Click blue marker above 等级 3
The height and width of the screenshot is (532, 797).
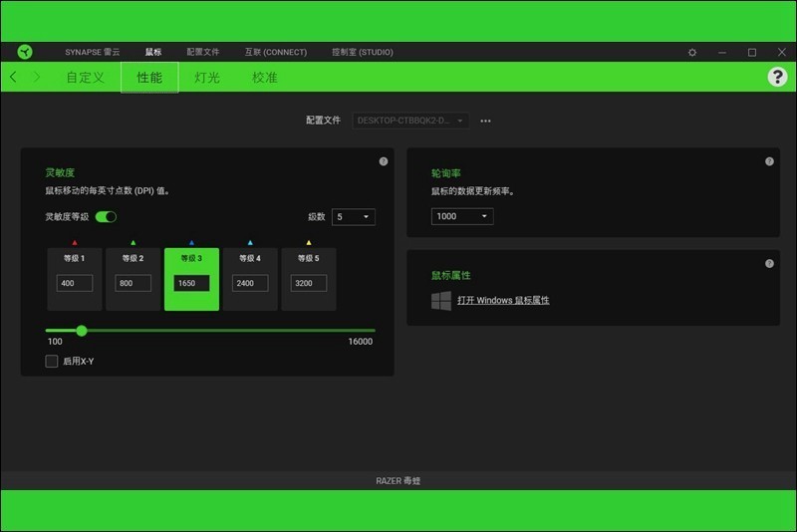(191, 243)
